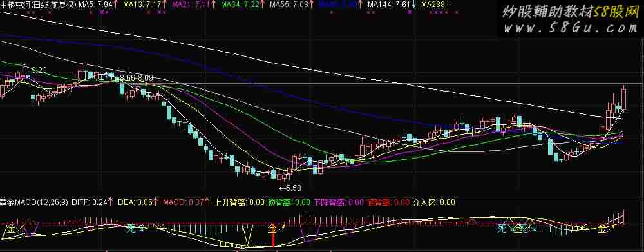Image resolution: width=644 pixels, height=252 pixels.
Task: Click the 中粮屯河 daily chart title
Action: click(38, 5)
